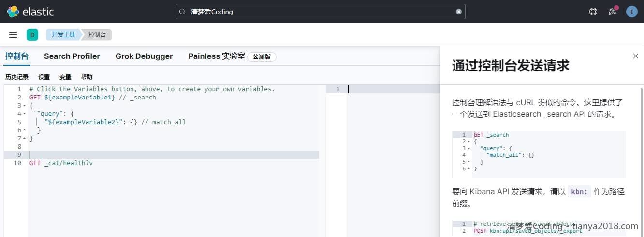Collapse fold arrow on help example line 3

pyautogui.click(x=468, y=149)
